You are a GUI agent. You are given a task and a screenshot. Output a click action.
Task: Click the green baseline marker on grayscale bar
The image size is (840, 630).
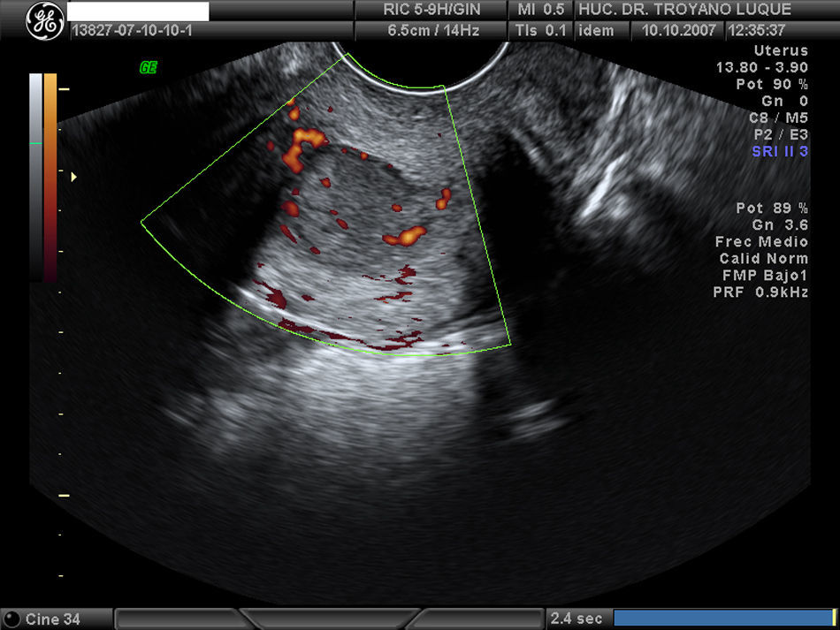pyautogui.click(x=35, y=143)
